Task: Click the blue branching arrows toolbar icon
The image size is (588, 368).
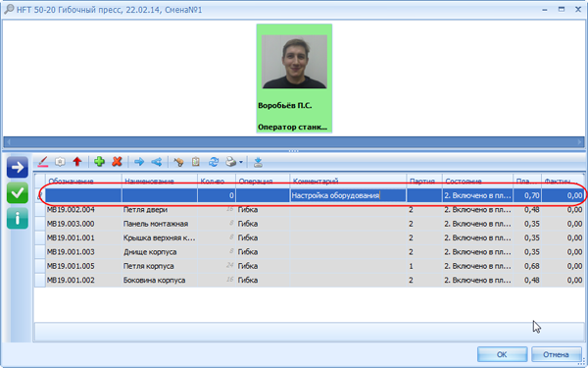Action: pos(157,162)
